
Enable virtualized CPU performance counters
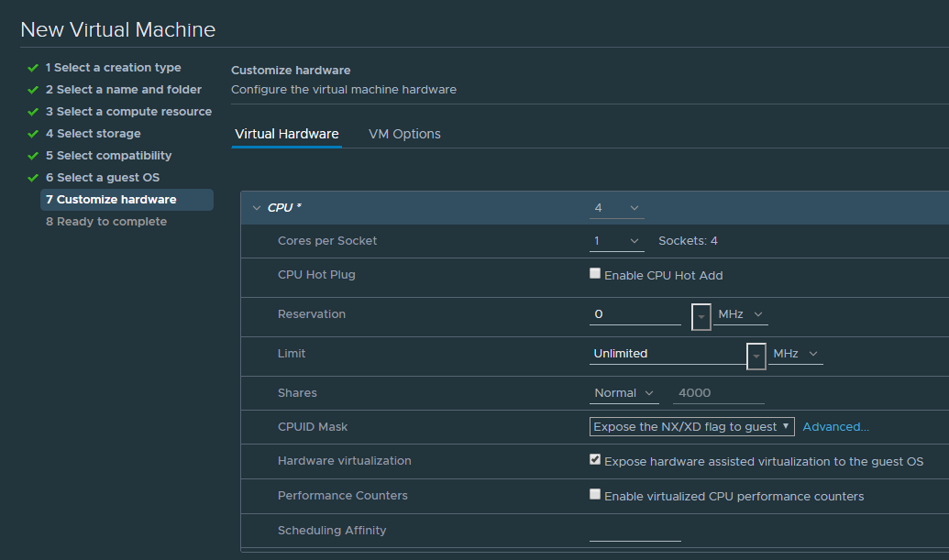[595, 495]
